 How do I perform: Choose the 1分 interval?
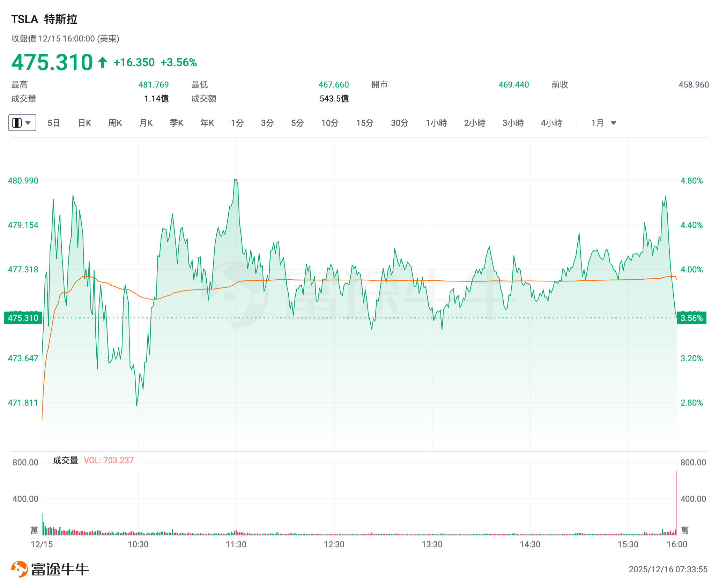point(237,123)
